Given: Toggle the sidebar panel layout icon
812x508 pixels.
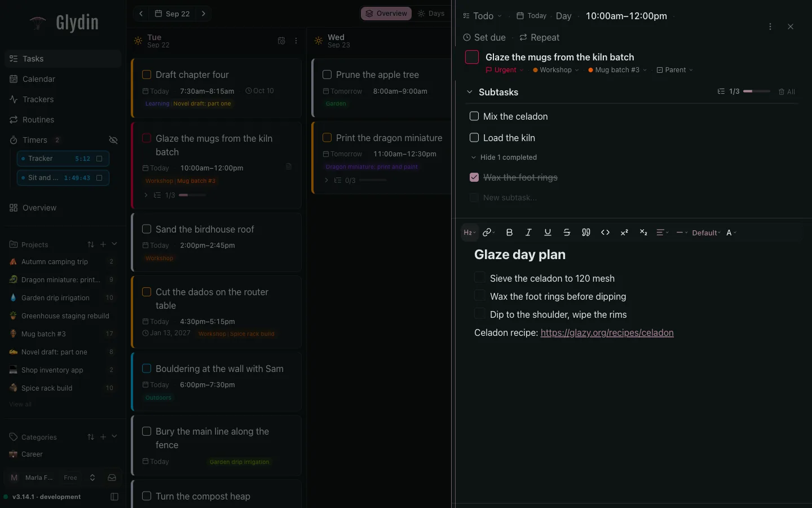Looking at the screenshot, I should click(114, 497).
